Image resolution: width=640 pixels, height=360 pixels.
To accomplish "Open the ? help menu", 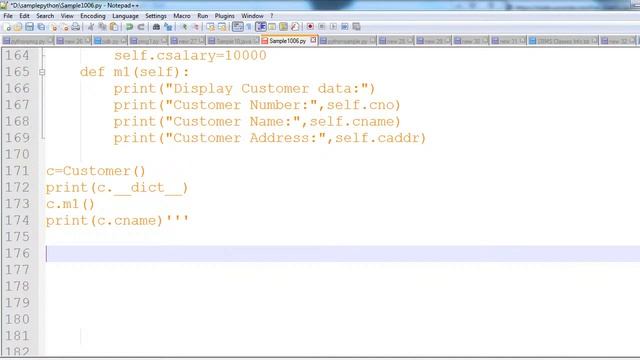I will click(271, 16).
